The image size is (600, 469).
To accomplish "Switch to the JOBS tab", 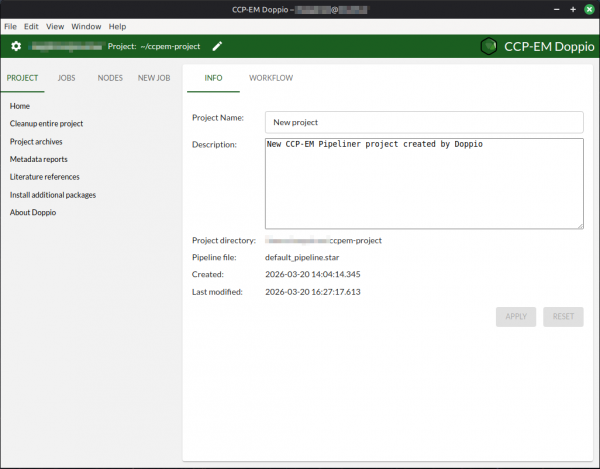I will (x=66, y=78).
